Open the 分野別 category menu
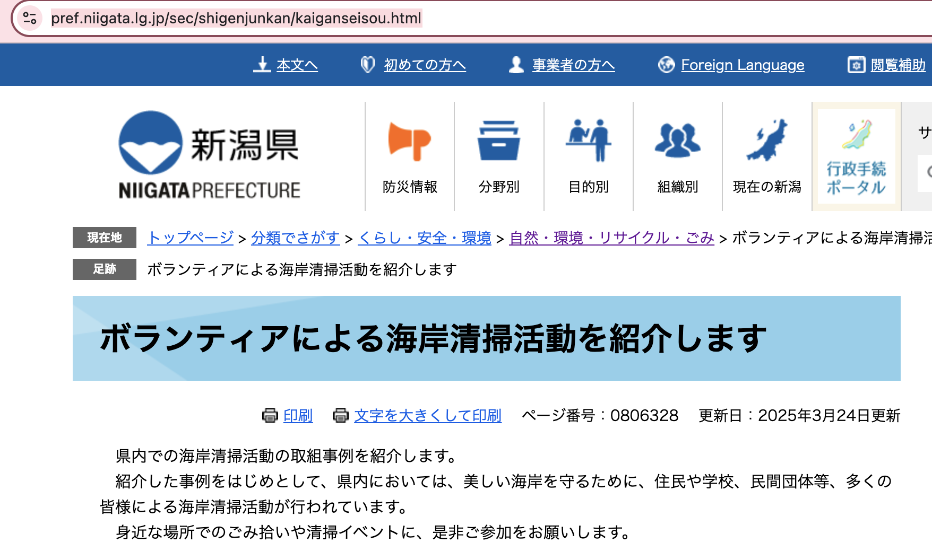Image resolution: width=932 pixels, height=560 pixels. (x=499, y=156)
